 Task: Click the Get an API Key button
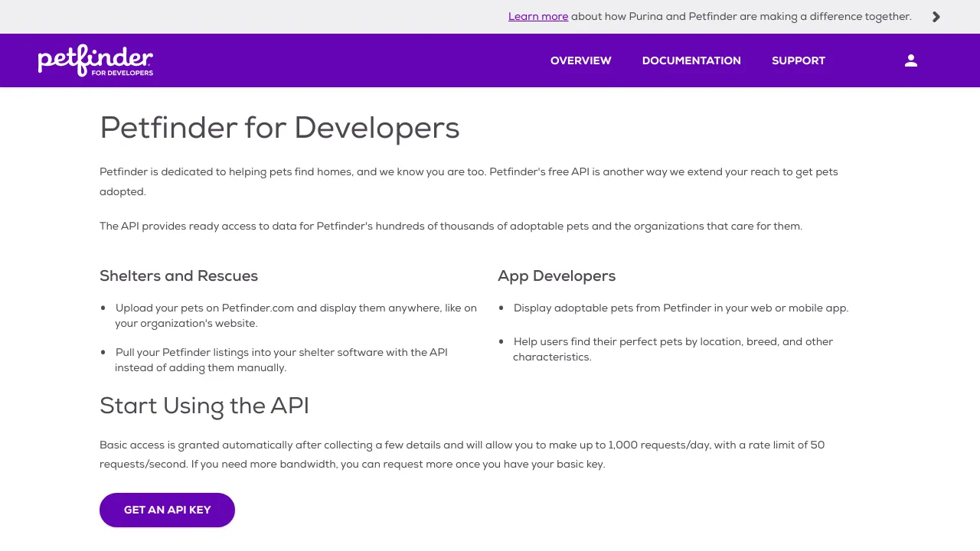point(167,510)
